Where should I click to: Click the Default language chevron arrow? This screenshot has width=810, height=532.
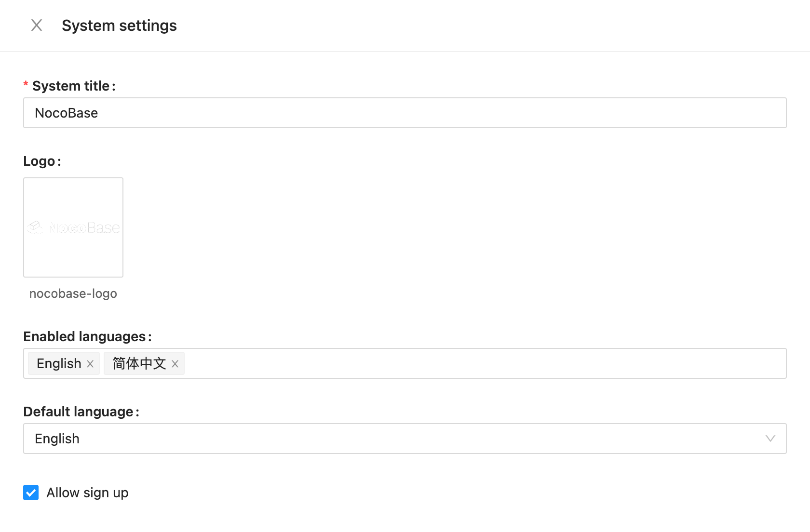pos(770,439)
